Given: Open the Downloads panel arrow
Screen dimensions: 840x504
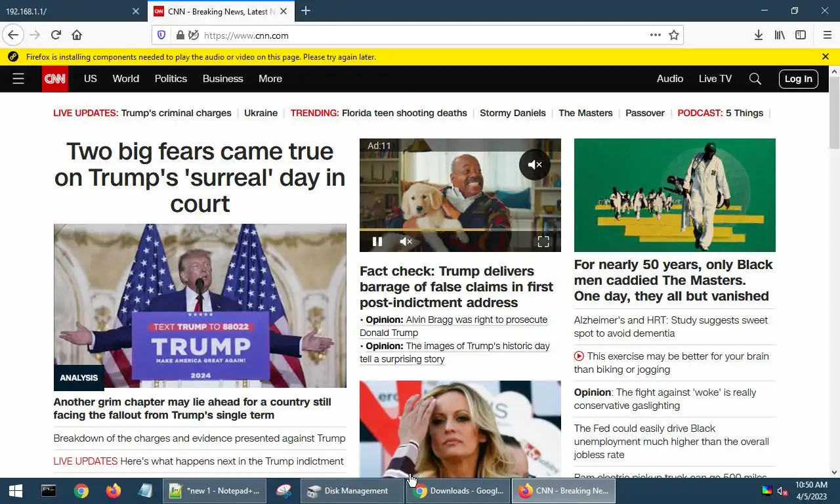Looking at the screenshot, I should [758, 35].
